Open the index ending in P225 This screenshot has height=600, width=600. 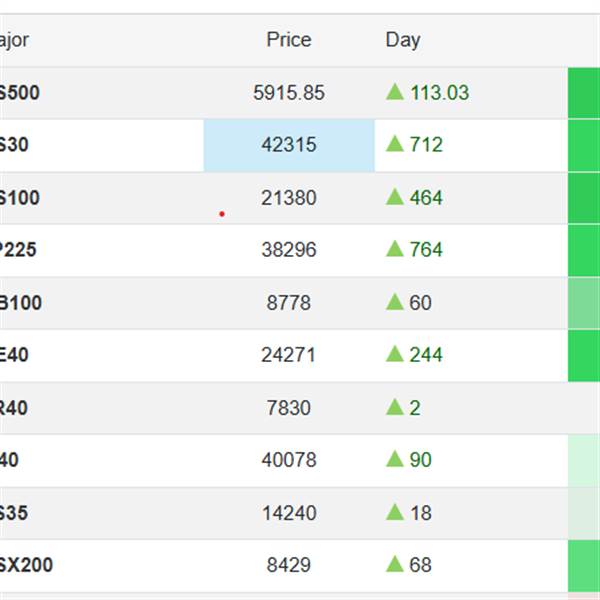click(x=18, y=249)
